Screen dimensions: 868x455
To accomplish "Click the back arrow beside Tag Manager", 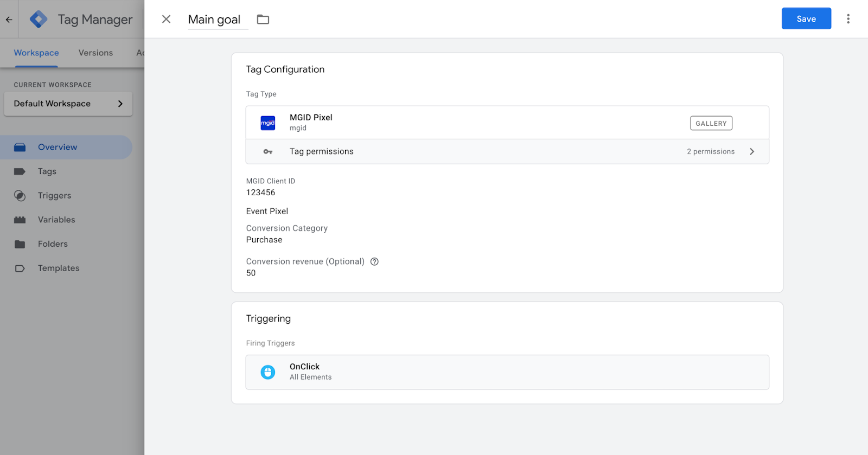I will 9,20.
